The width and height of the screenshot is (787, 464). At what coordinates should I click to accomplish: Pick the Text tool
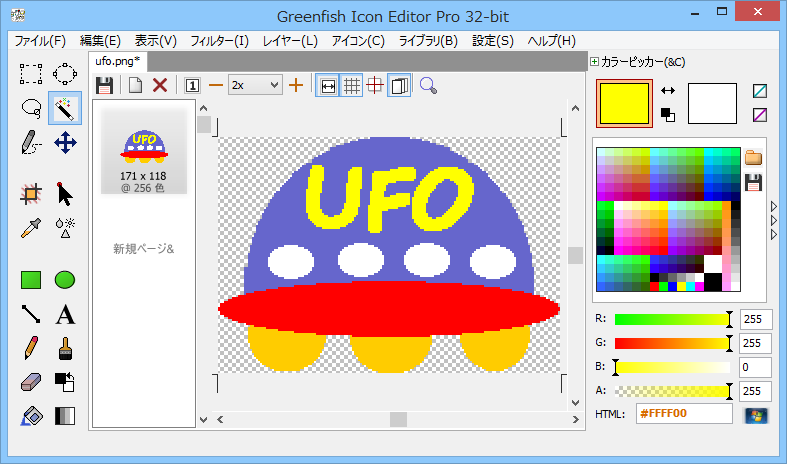(65, 315)
